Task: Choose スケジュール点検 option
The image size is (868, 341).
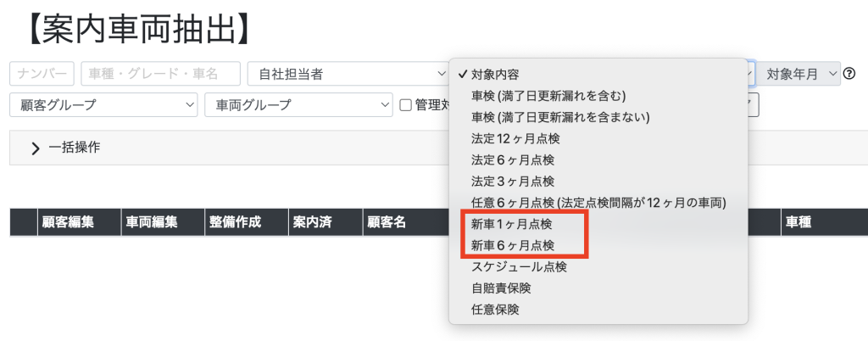Action: pyautogui.click(x=519, y=266)
